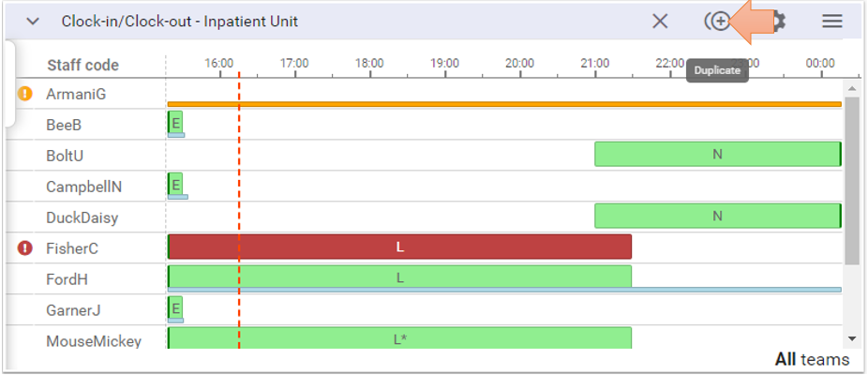Close the Clock-in/Clock-out widget
Viewport: 868px width, 375px height.
660,22
